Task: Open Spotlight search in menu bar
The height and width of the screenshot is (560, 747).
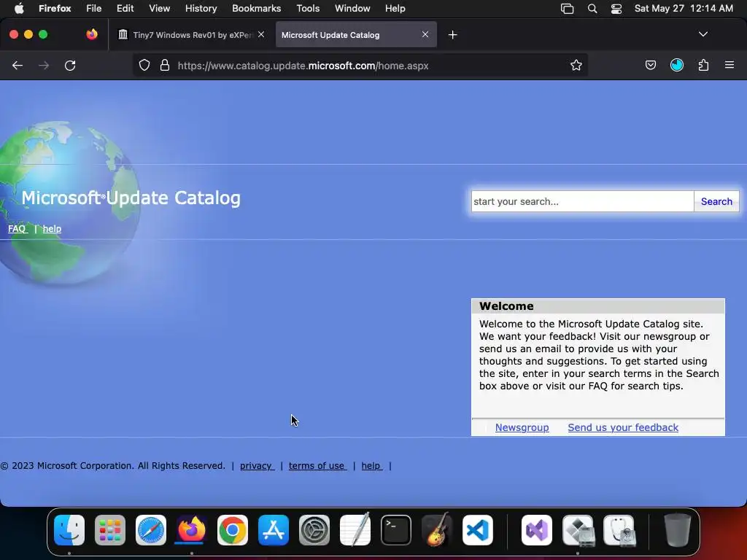Action: coord(592,9)
